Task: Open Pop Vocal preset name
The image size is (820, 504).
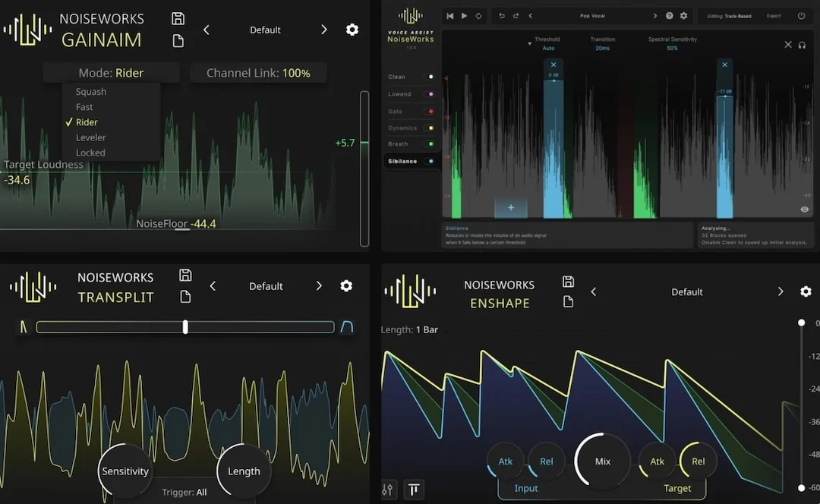Action: (592, 16)
